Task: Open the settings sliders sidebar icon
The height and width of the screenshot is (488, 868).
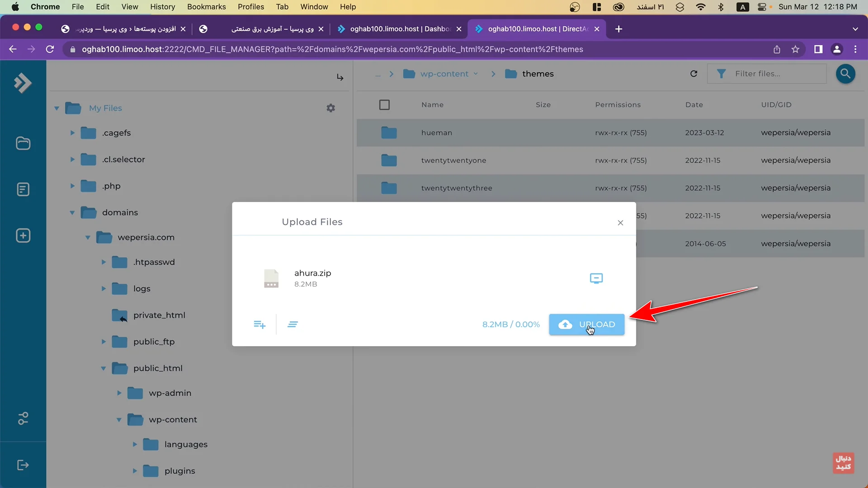Action: (x=23, y=418)
